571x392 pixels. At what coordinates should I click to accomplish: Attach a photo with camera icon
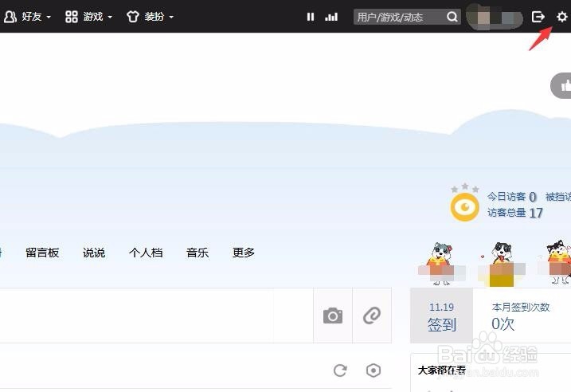click(333, 316)
